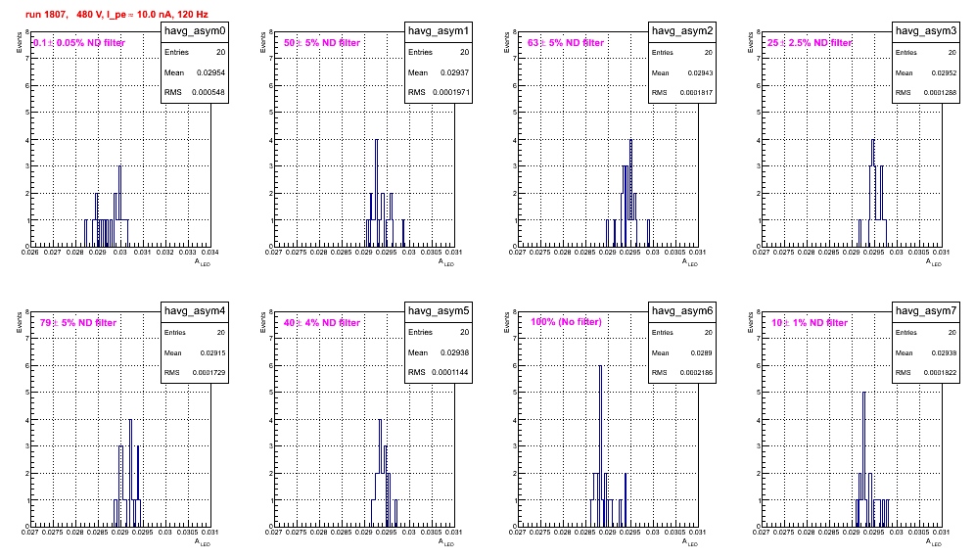Select the havg_asym3 stats box title
Screen dimensions: 975x560
point(926,30)
